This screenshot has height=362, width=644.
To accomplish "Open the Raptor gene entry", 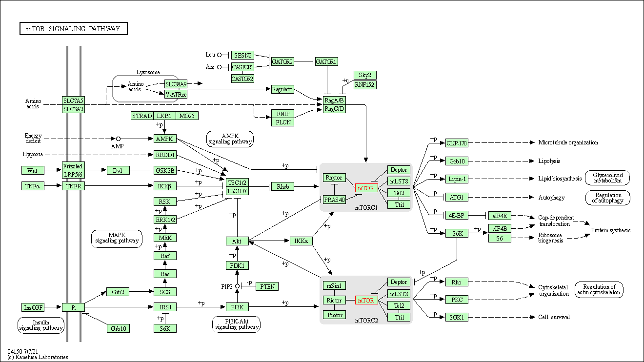I will pos(334,178).
